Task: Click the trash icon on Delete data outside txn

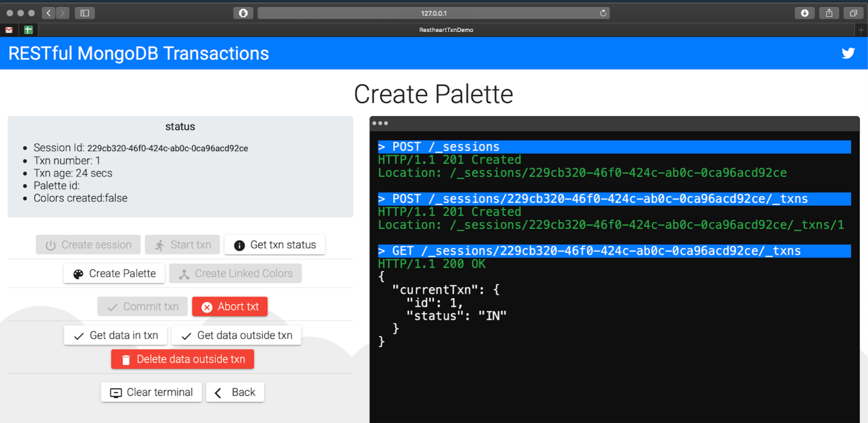Action: (126, 359)
